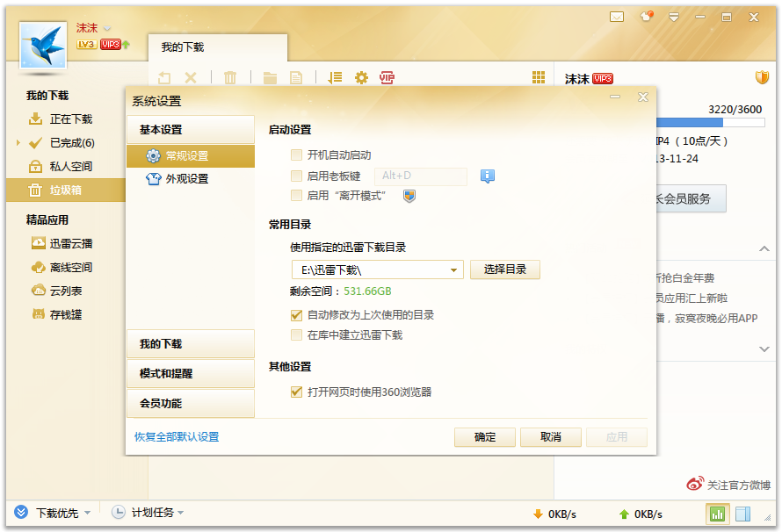The width and height of the screenshot is (782, 532).
Task: Enable 启用"离开模式" checkbox
Action: coord(296,195)
